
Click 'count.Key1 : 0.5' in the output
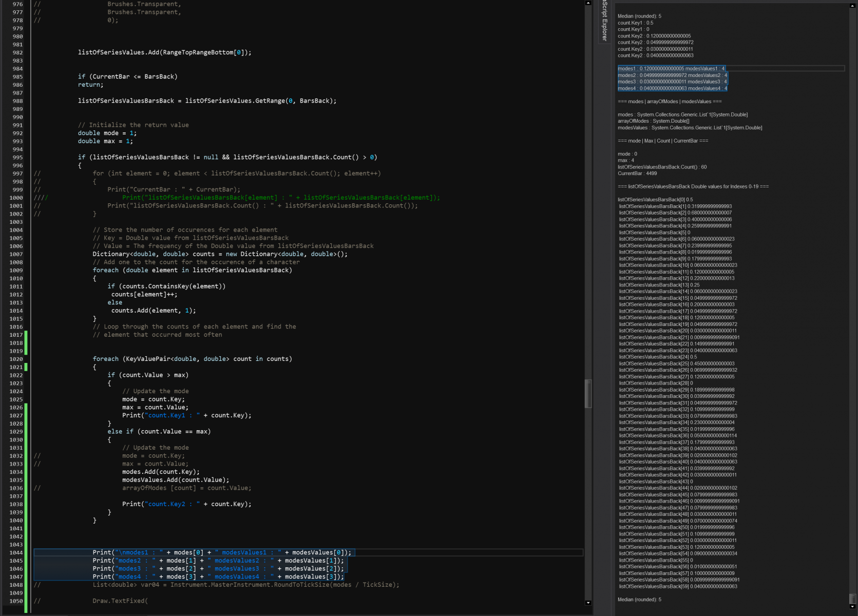[x=636, y=23]
